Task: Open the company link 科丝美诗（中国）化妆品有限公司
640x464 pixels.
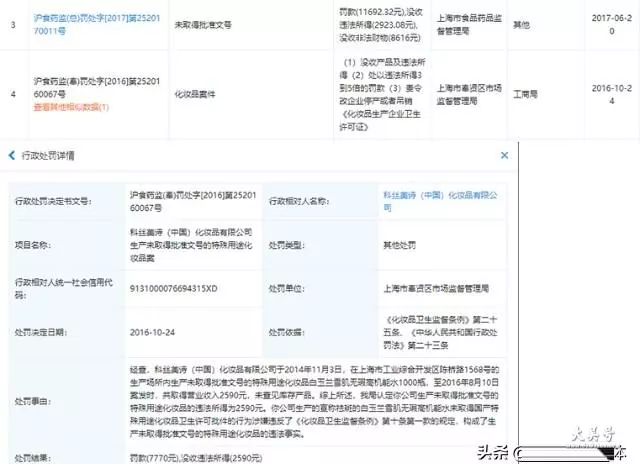Action: click(440, 201)
